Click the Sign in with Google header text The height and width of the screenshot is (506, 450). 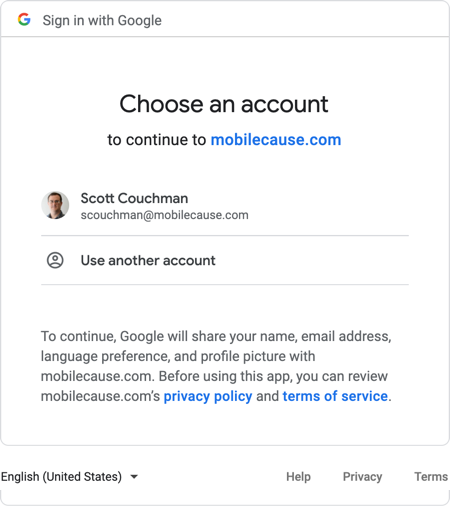102,21
